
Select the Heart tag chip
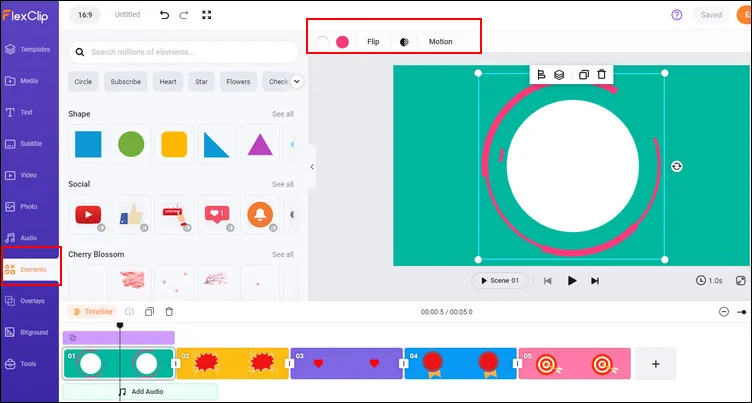click(x=168, y=82)
